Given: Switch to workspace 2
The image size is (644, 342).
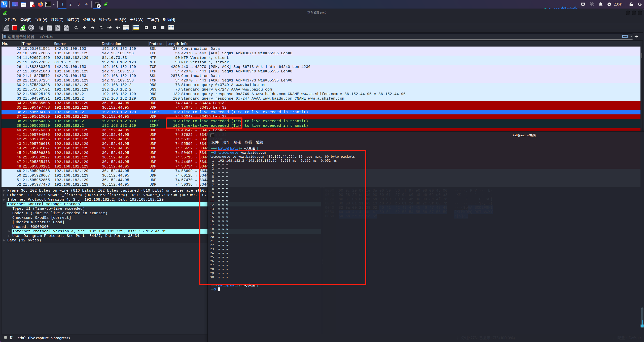Looking at the screenshot, I should point(70,4).
